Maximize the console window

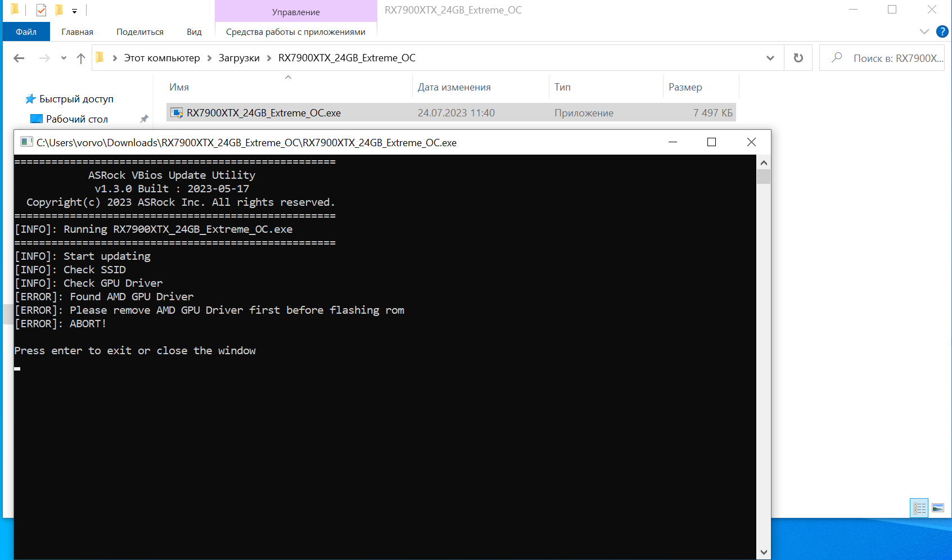[x=711, y=142]
